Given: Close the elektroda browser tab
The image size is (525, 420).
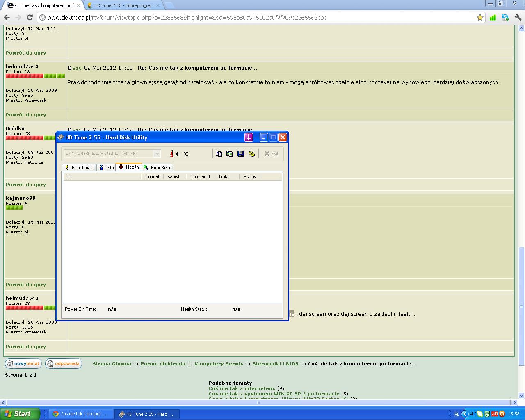Looking at the screenshot, I should (x=78, y=6).
